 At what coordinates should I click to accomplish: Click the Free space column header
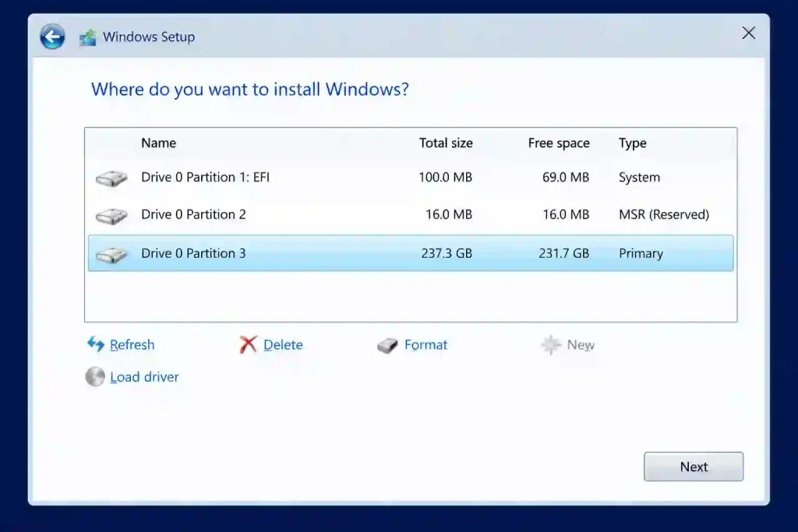tap(559, 143)
